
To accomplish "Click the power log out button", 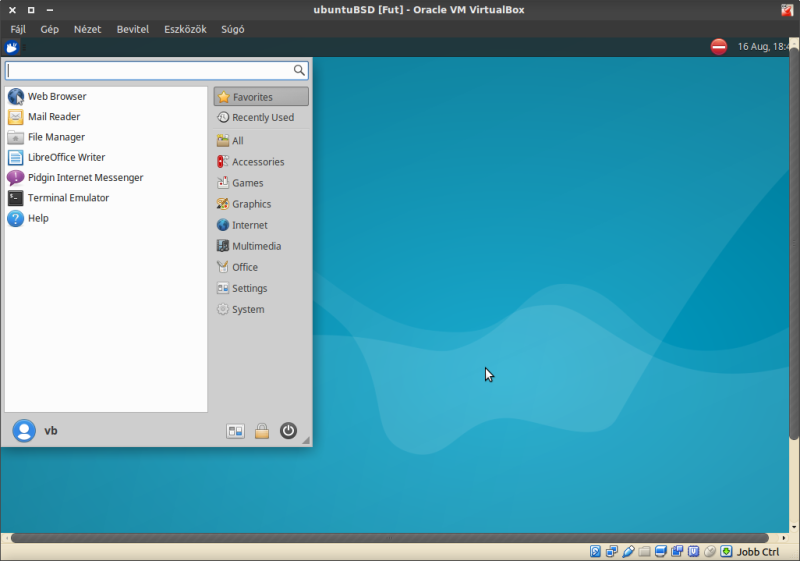I will [288, 431].
